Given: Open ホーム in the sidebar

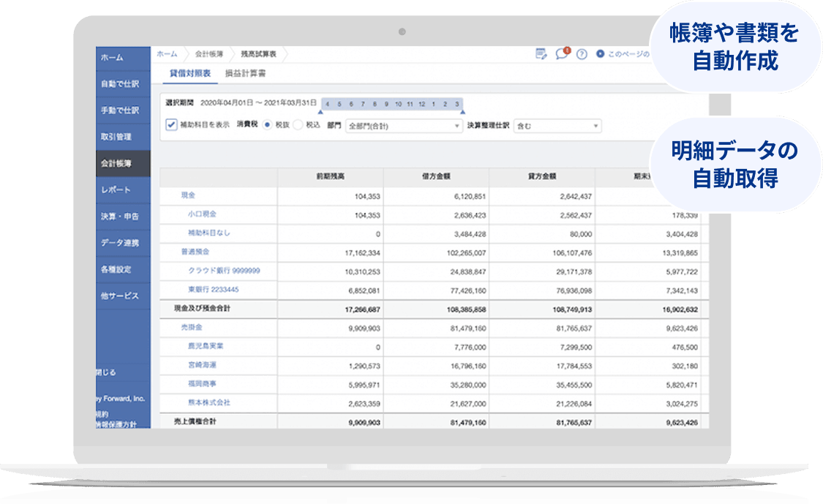Looking at the screenshot, I should [123, 57].
